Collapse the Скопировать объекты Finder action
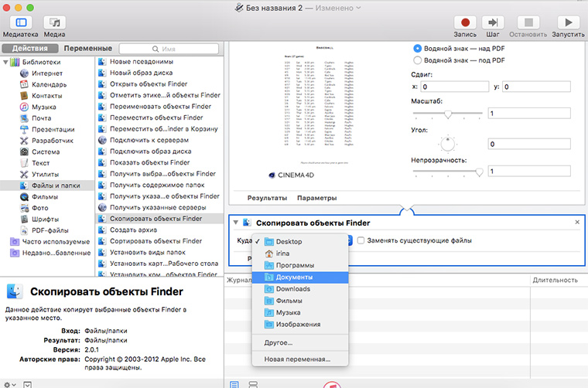The width and height of the screenshot is (588, 388). click(235, 223)
